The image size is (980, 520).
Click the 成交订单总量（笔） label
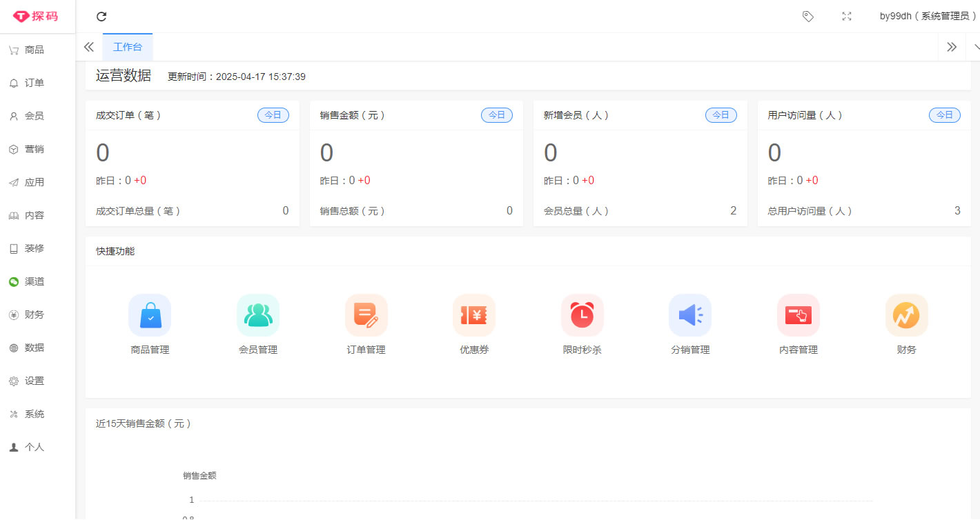(x=138, y=211)
